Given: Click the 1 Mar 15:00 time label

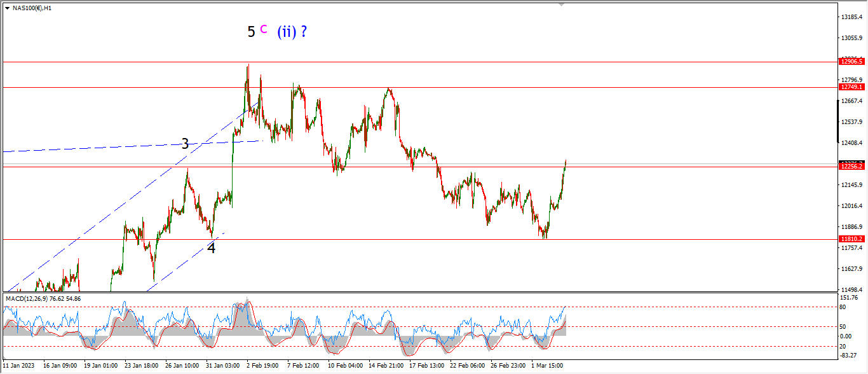Looking at the screenshot, I should tap(548, 366).
